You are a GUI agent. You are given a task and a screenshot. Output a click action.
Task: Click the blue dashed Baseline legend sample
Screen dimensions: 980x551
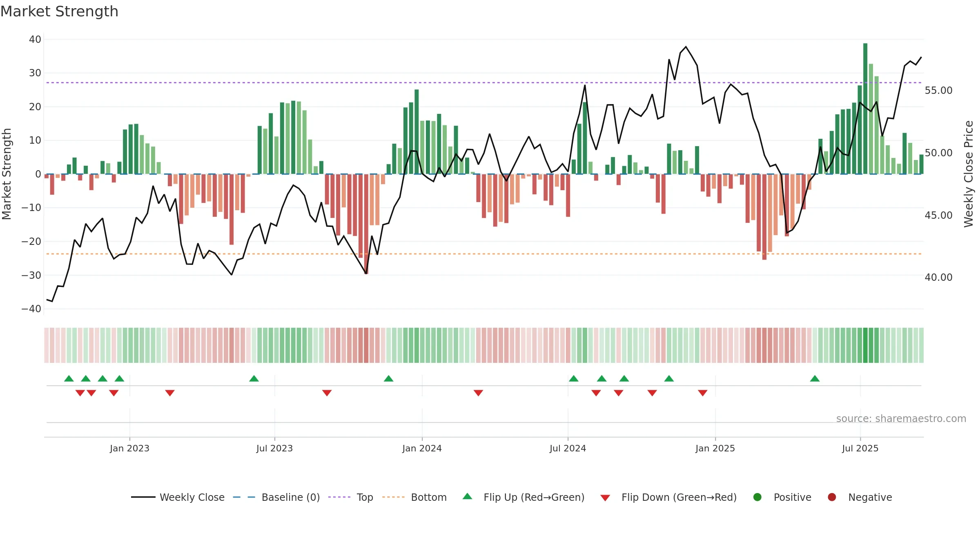pos(244,497)
